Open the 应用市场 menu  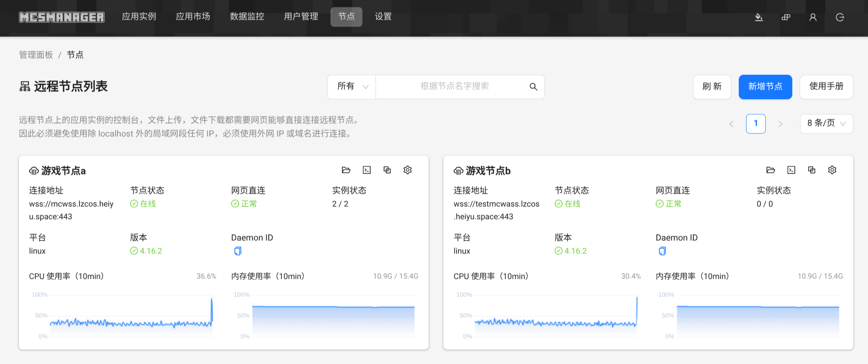[193, 17]
